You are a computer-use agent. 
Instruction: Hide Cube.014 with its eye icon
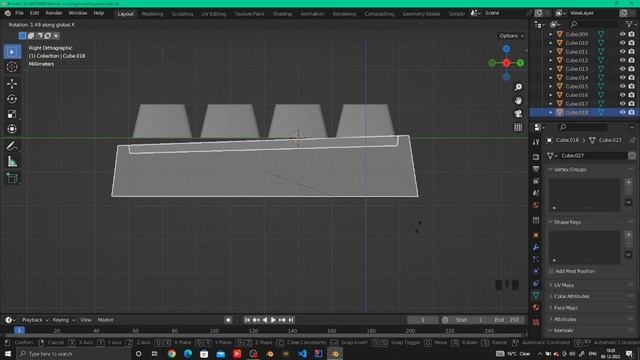pyautogui.click(x=622, y=78)
